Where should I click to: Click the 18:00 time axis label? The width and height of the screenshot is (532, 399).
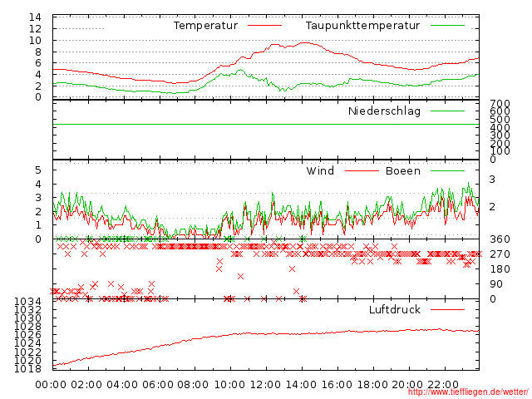pyautogui.click(x=372, y=385)
